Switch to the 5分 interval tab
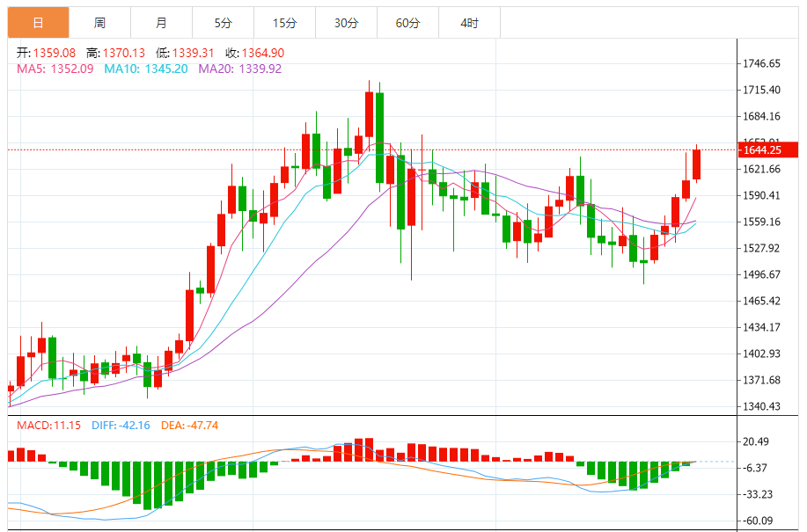This screenshot has width=807, height=532. tap(223, 23)
